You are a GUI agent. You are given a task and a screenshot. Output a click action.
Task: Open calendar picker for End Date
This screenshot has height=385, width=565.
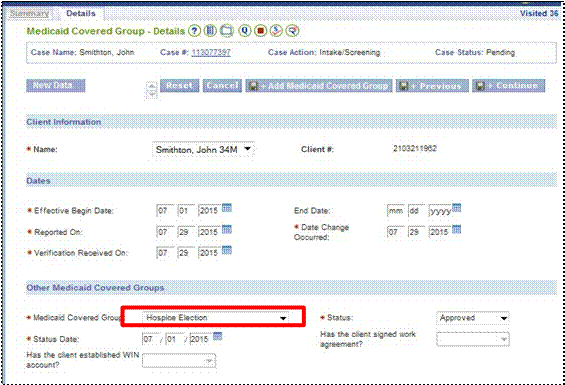pos(457,208)
